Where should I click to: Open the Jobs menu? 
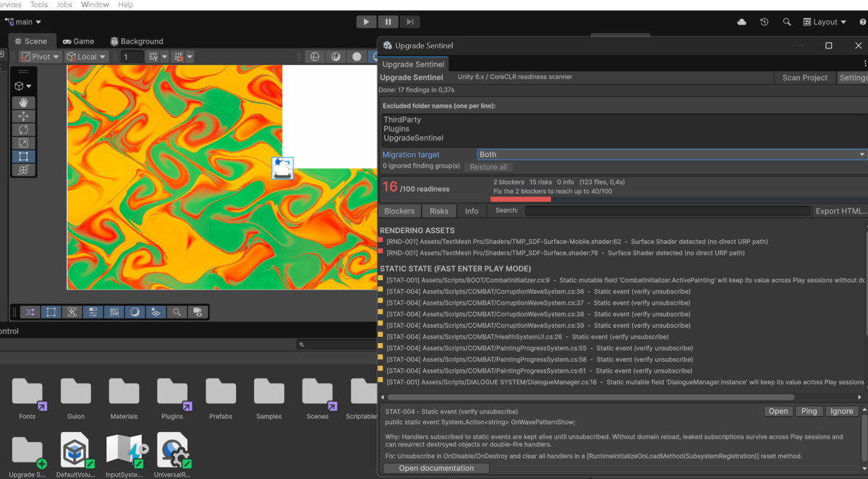pos(64,4)
